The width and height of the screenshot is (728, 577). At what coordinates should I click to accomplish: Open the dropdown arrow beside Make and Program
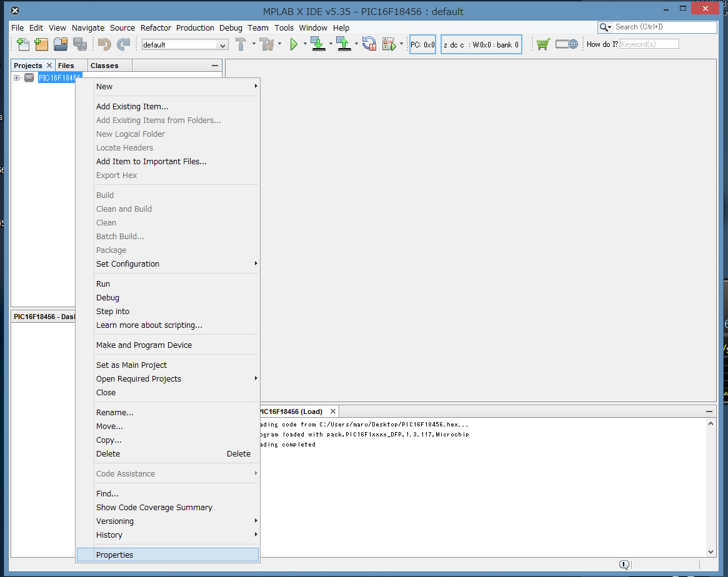click(330, 44)
